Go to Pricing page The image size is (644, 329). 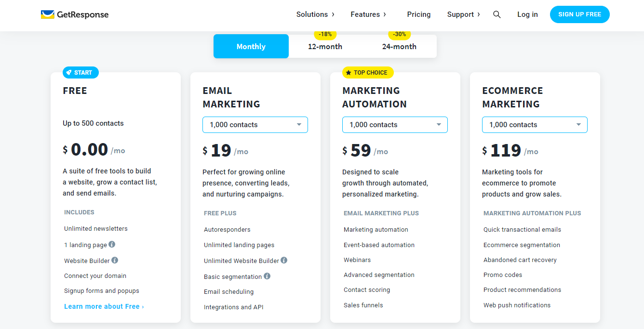click(419, 14)
